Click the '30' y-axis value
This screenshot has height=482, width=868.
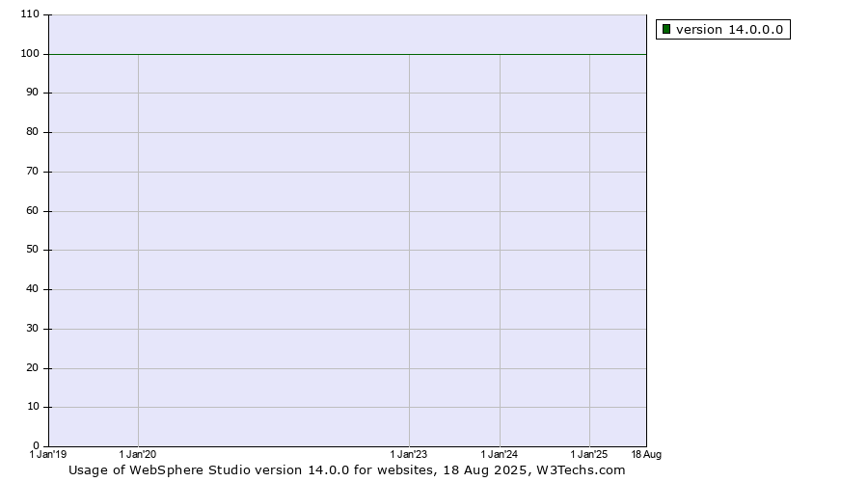(x=32, y=328)
